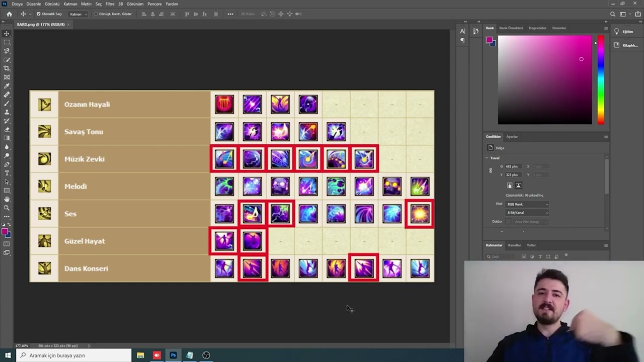Screen dimensions: 644x362
Task: Select the Spot Healing Brush tool
Action: (7, 95)
